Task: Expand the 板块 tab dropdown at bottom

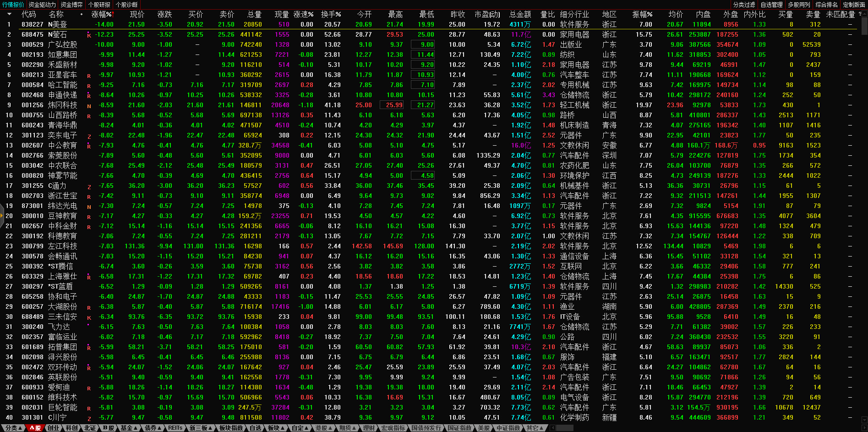Action: [x=276, y=428]
